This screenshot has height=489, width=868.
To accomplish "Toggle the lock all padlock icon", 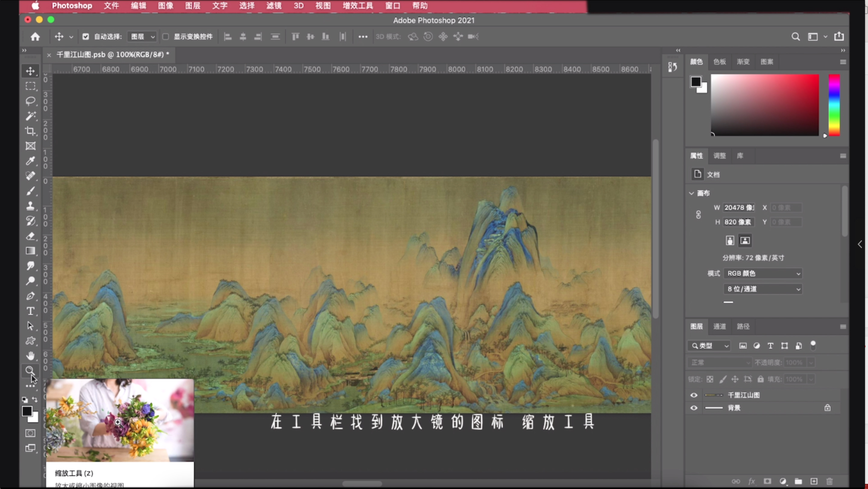I will point(760,379).
